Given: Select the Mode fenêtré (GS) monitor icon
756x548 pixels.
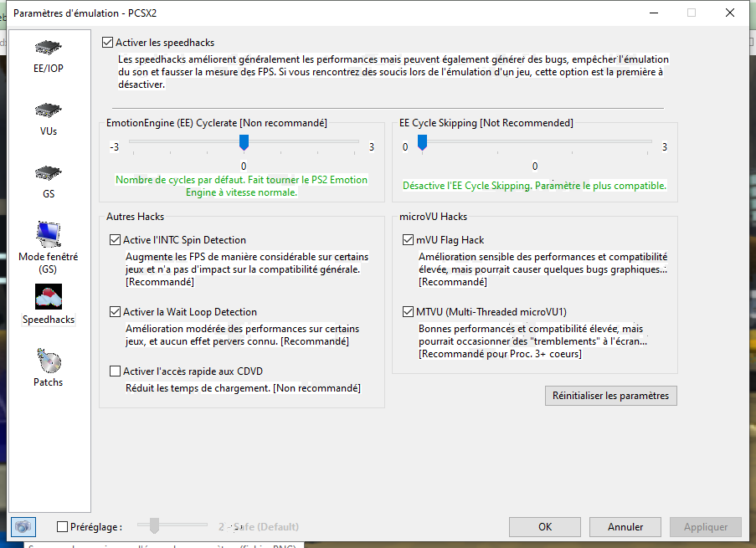Looking at the screenshot, I should [x=49, y=235].
